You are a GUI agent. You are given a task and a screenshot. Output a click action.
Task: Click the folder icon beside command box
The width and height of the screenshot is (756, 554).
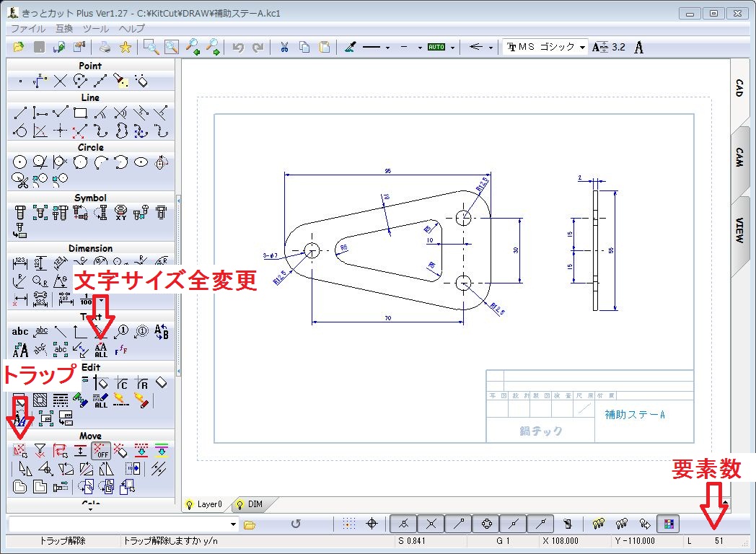pos(250,524)
